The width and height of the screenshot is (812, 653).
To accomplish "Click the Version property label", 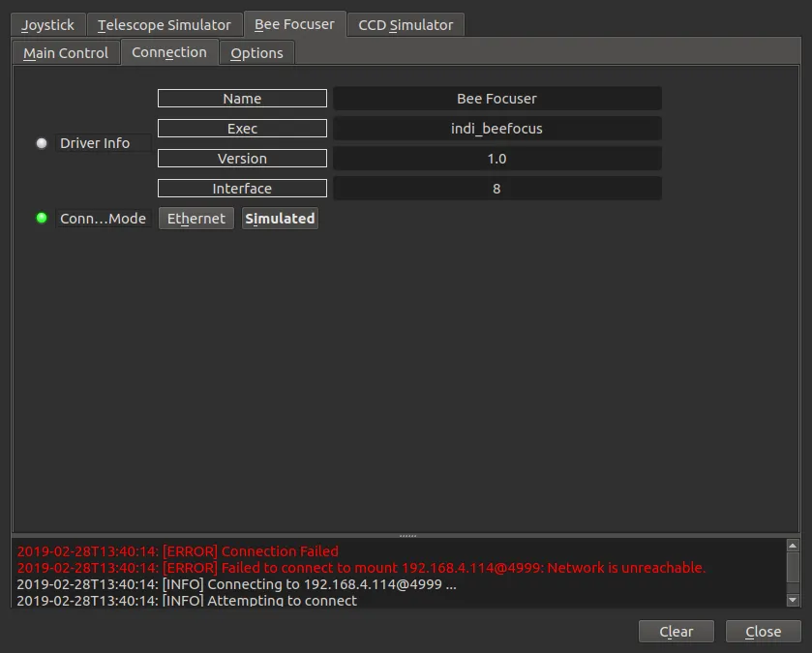I will click(x=242, y=159).
